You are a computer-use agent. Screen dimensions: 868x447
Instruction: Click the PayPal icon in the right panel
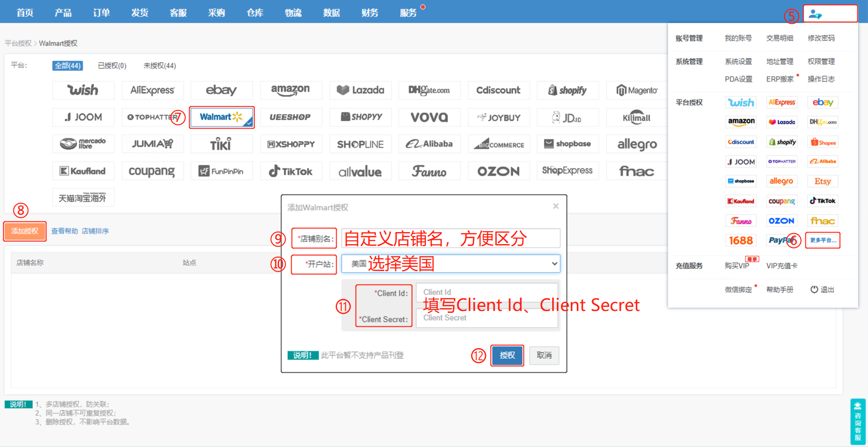782,240
